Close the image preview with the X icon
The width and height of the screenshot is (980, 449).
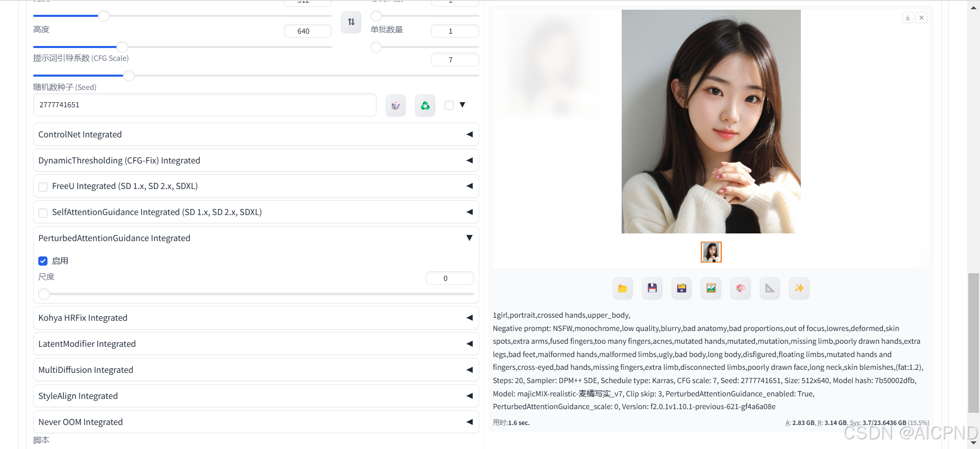pyautogui.click(x=922, y=18)
